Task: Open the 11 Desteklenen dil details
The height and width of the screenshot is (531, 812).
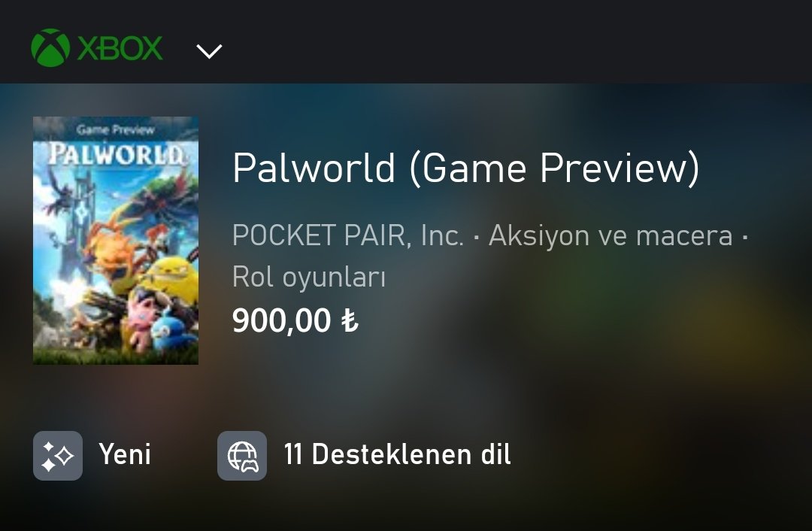Action: click(x=397, y=454)
